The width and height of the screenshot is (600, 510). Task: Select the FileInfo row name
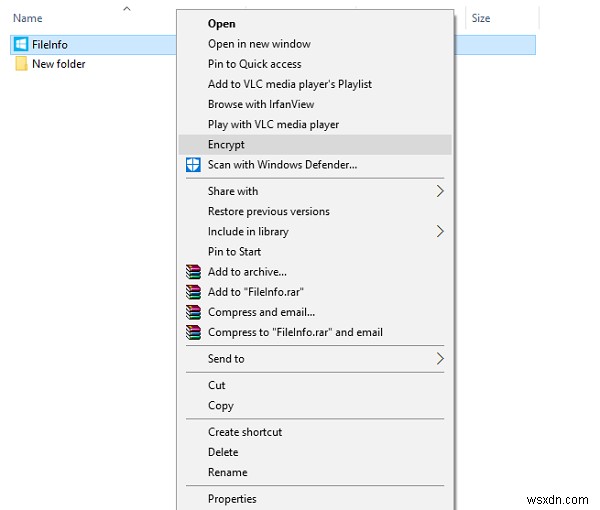[50, 44]
